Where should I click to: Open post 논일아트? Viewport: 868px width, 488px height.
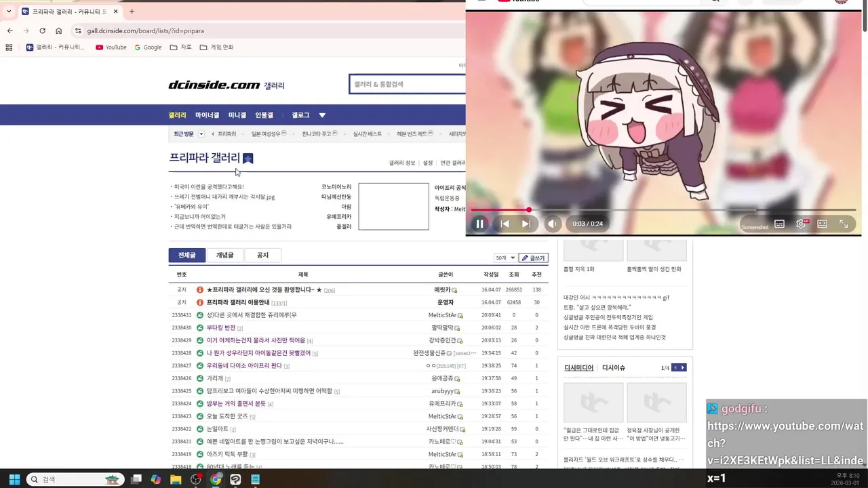[x=218, y=429]
